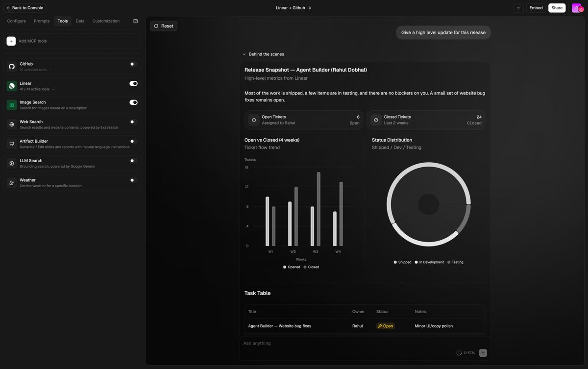Click the Closed Tickets card icon

click(376, 120)
